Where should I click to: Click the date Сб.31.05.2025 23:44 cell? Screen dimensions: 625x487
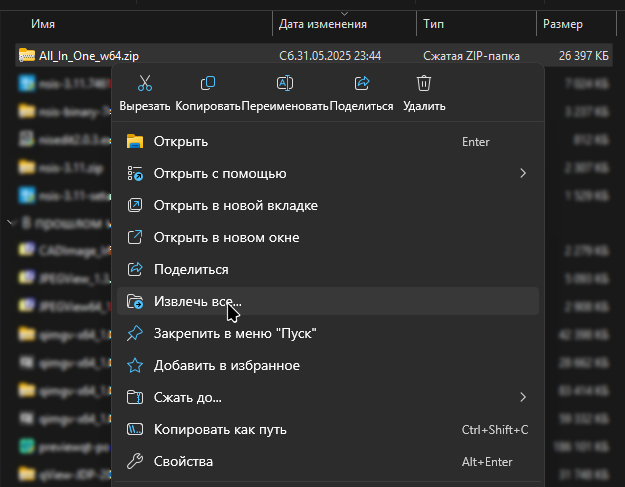click(330, 56)
